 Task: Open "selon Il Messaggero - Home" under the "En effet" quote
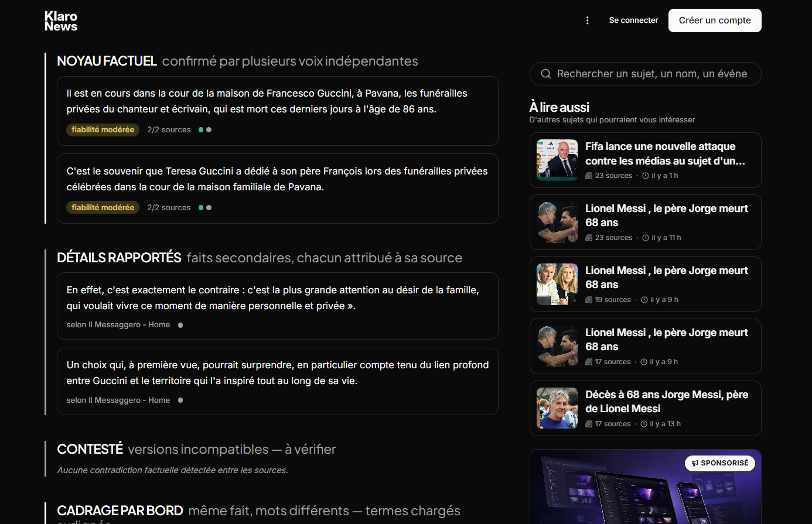click(118, 325)
